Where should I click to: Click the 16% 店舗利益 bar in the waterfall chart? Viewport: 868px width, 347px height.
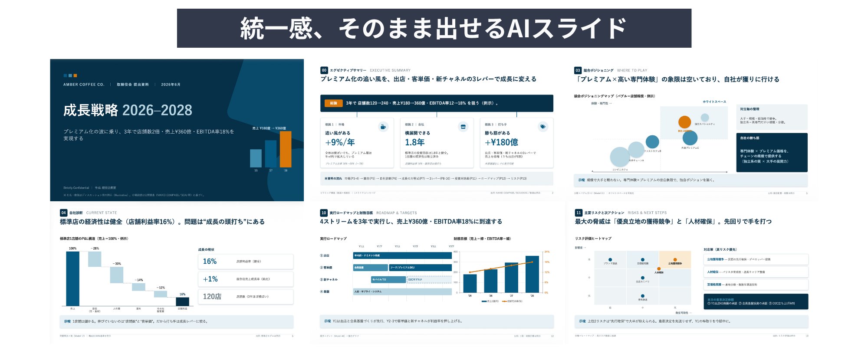[182, 302]
